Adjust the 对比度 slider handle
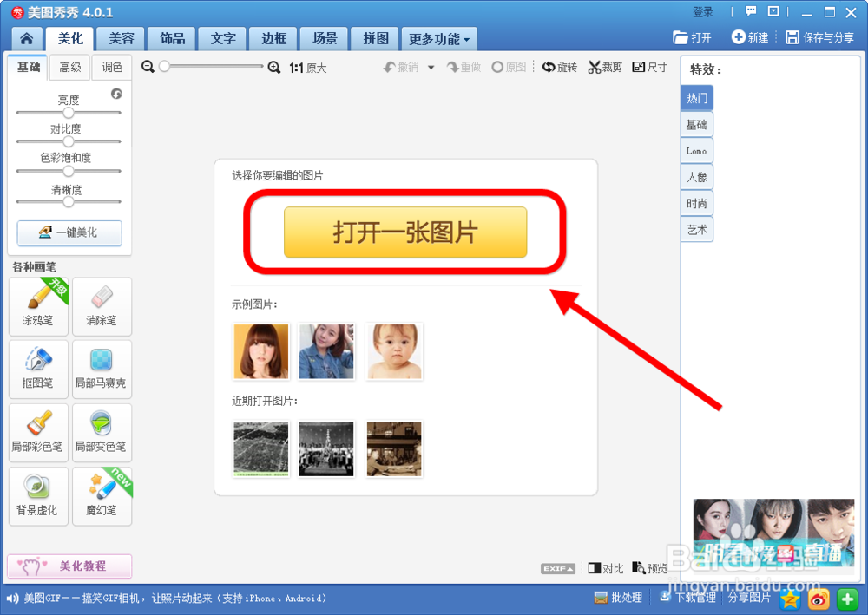868x615 pixels. tap(68, 141)
